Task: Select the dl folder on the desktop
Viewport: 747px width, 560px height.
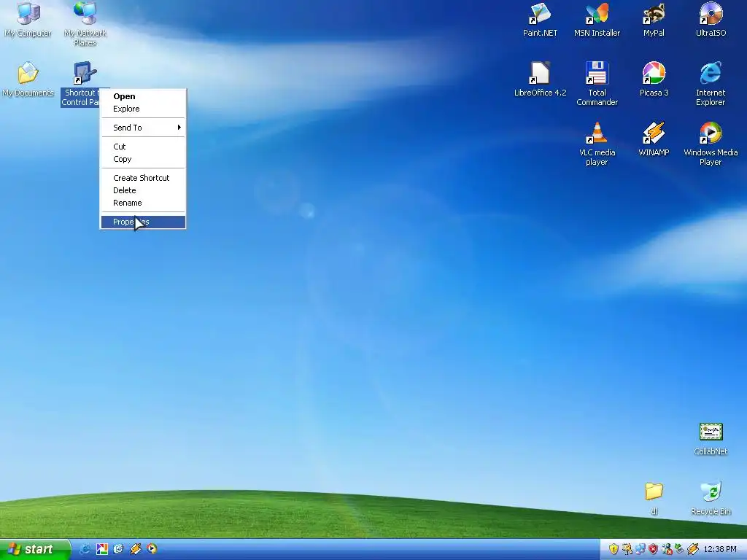Action: pos(654,498)
